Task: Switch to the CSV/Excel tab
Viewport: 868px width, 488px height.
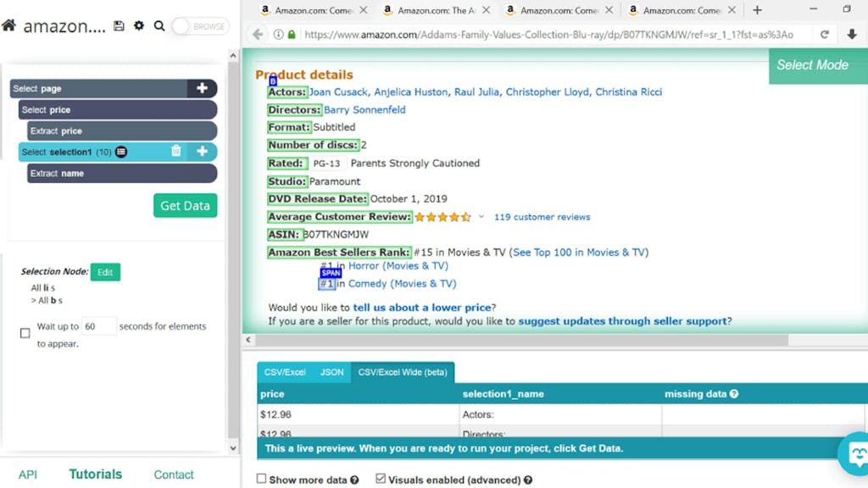Action: [x=285, y=373]
